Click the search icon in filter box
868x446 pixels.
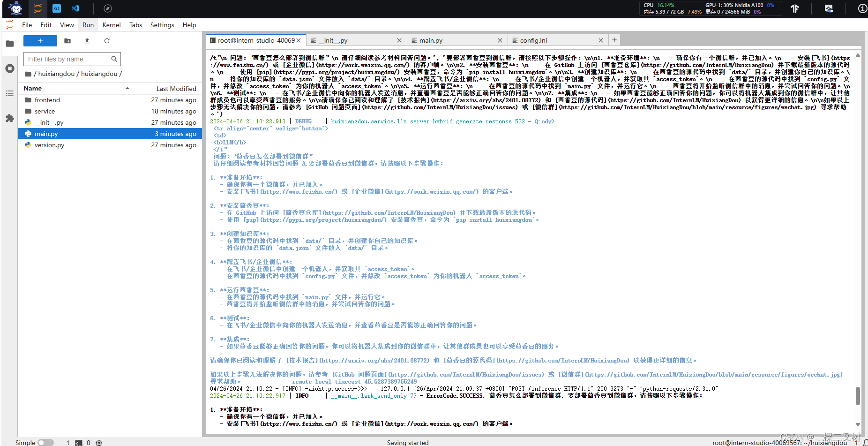[x=114, y=59]
